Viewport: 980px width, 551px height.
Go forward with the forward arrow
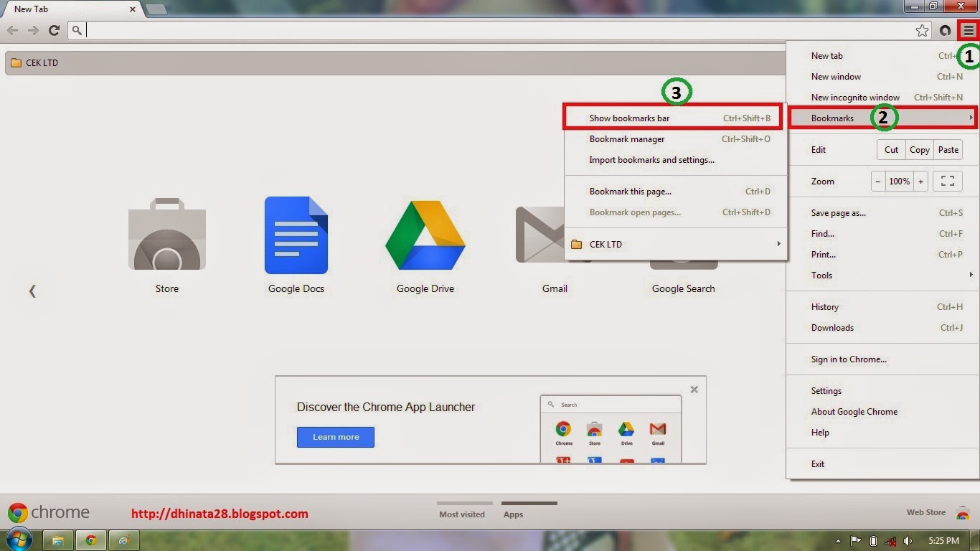pos(33,30)
